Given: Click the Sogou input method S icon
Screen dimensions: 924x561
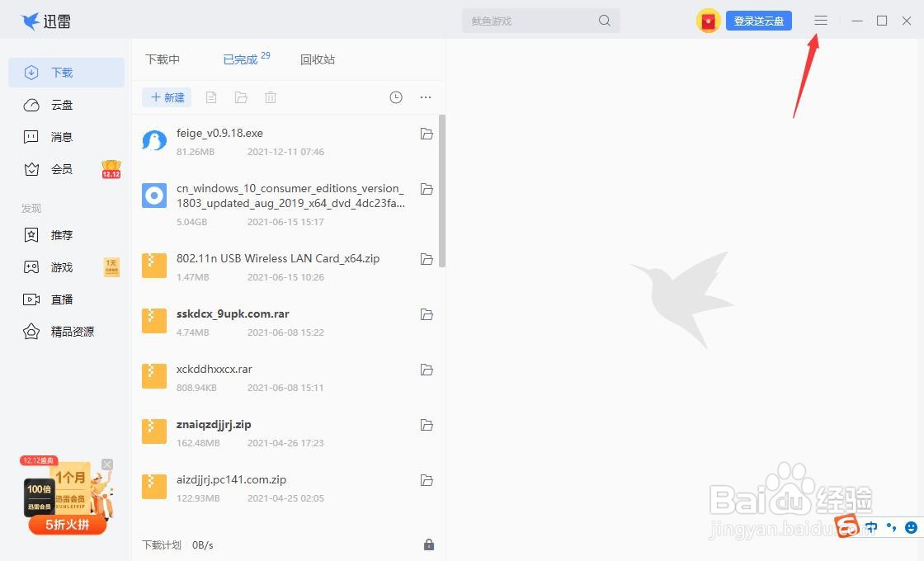Looking at the screenshot, I should pyautogui.click(x=846, y=526).
